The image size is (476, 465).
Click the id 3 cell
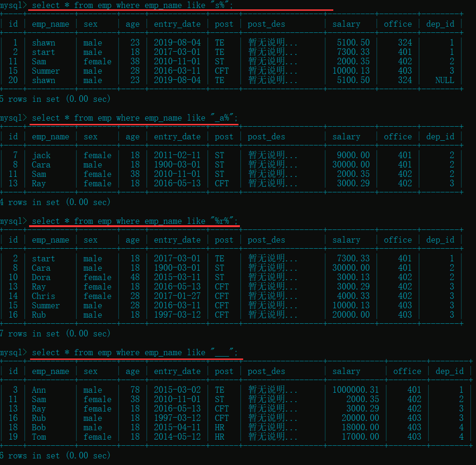[x=15, y=390]
